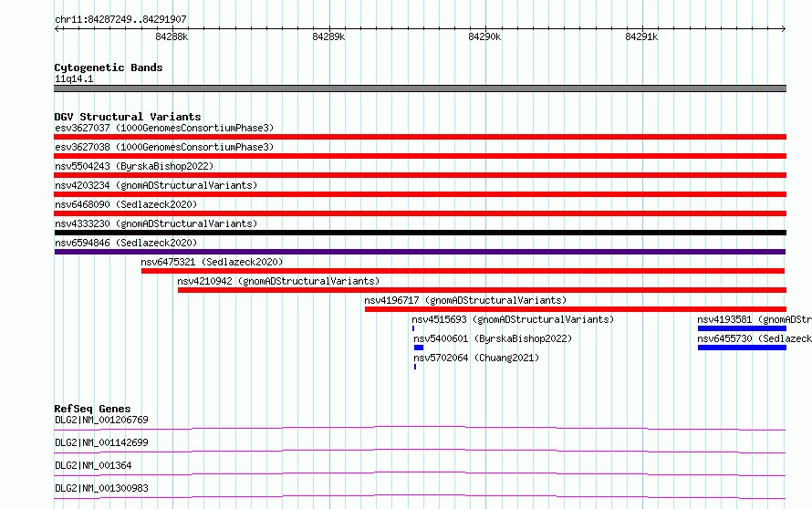Select the DLG2 NM_001142699 transcript line
Image resolution: width=812 pixels, height=509 pixels.
(420, 451)
